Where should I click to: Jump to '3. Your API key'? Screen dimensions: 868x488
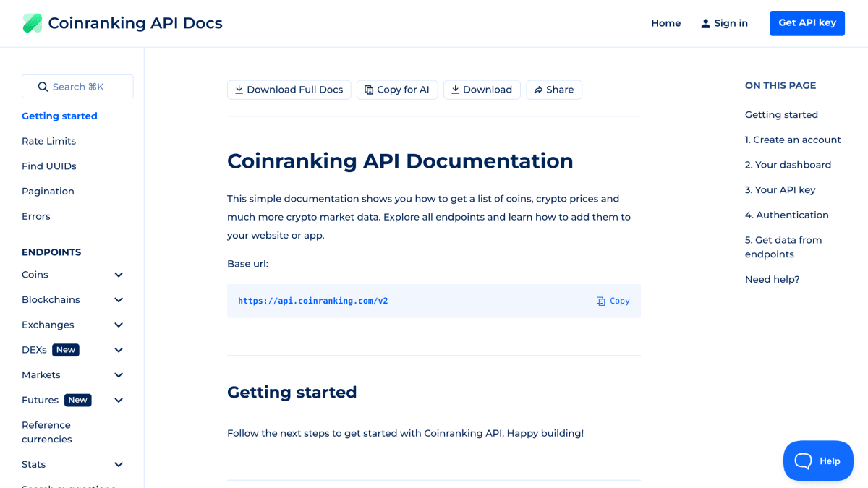point(780,190)
